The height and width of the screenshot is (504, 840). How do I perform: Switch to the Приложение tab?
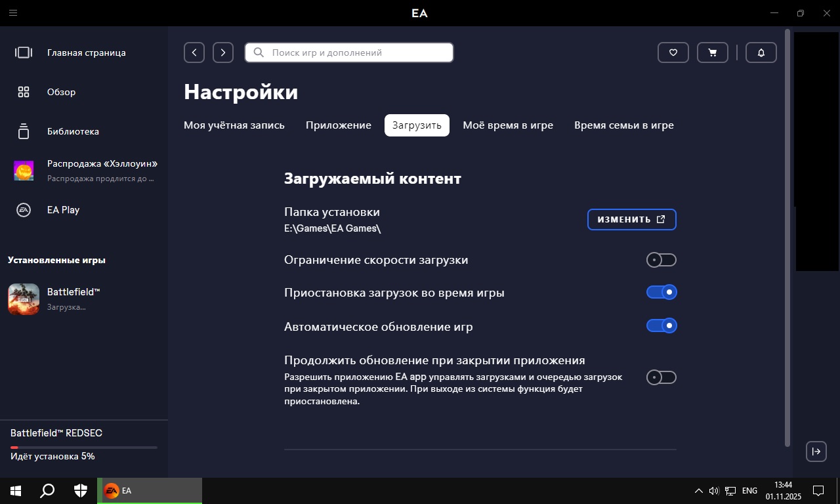point(339,125)
